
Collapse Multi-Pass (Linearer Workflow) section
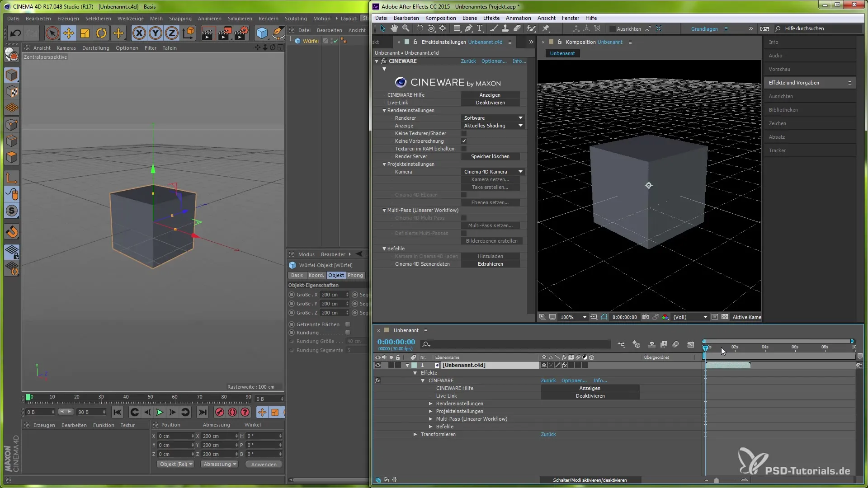(384, 210)
